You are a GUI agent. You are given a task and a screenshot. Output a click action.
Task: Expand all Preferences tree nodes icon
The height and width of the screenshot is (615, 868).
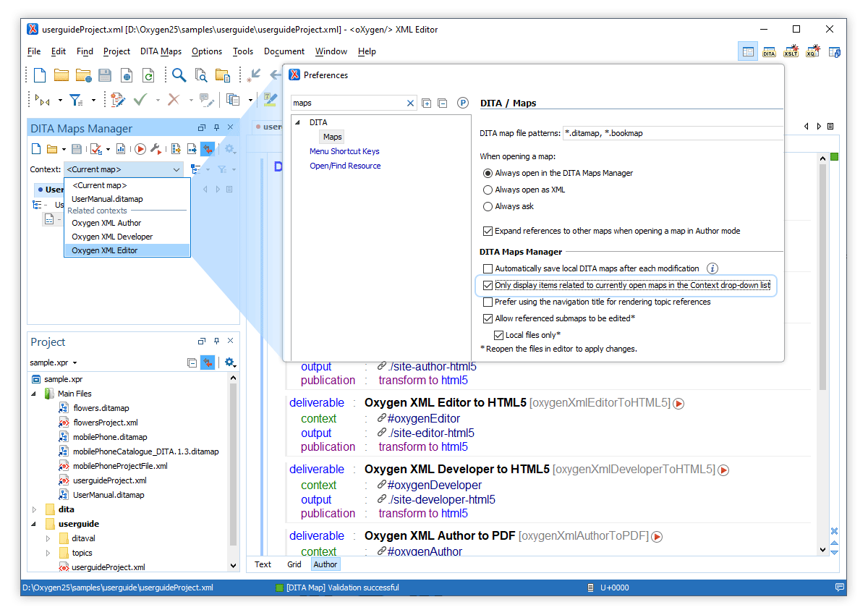[x=427, y=103]
